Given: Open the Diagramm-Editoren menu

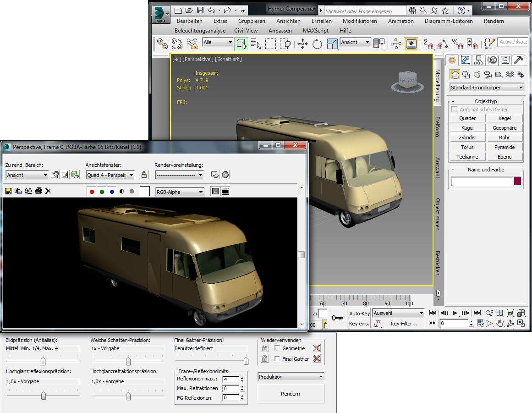Looking at the screenshot, I should pyautogui.click(x=449, y=21).
